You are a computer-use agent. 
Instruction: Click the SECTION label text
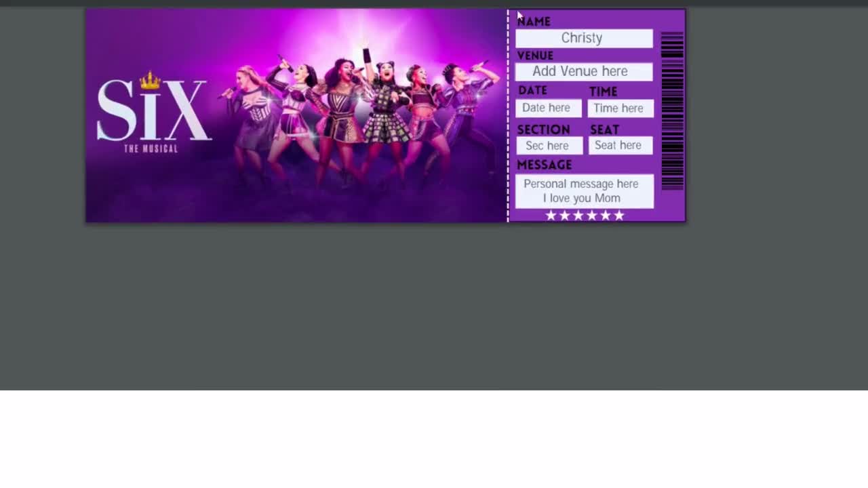click(543, 129)
